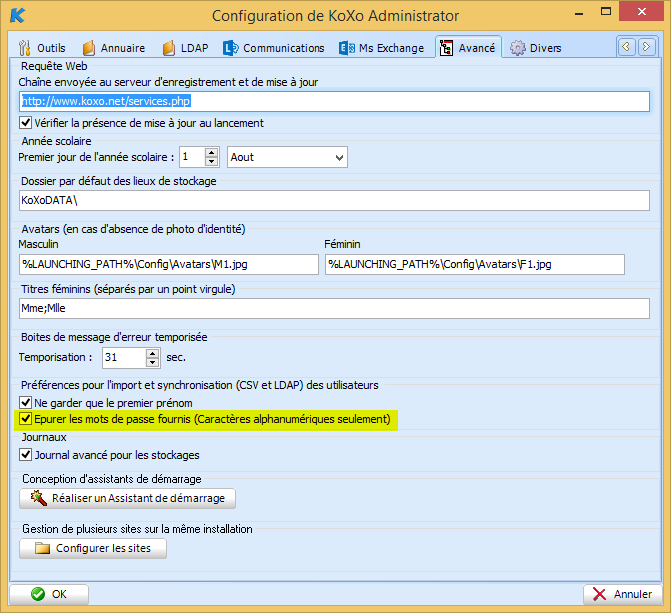
Task: Confirm with the OK button
Action: (x=49, y=594)
